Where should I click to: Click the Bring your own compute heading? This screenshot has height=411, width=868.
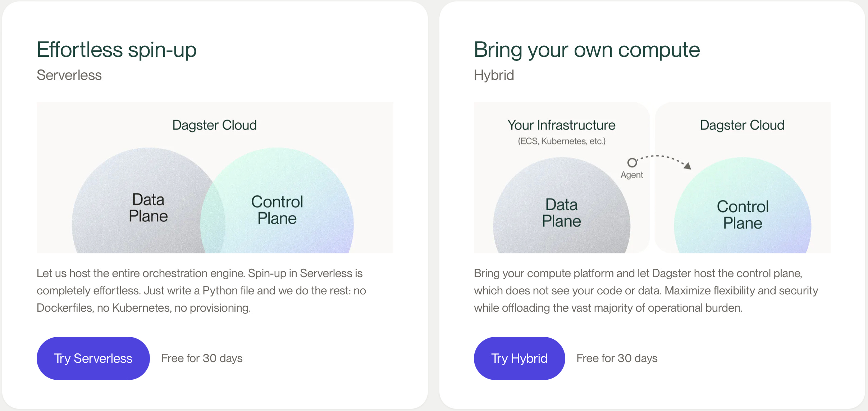point(587,49)
